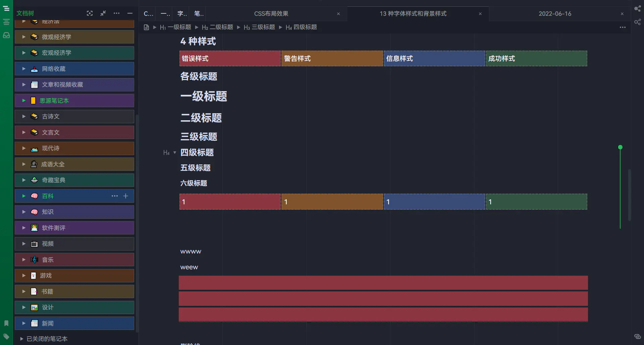This screenshot has height=345, width=644.
Task: Click the 五级标题 heading text
Action: (196, 168)
